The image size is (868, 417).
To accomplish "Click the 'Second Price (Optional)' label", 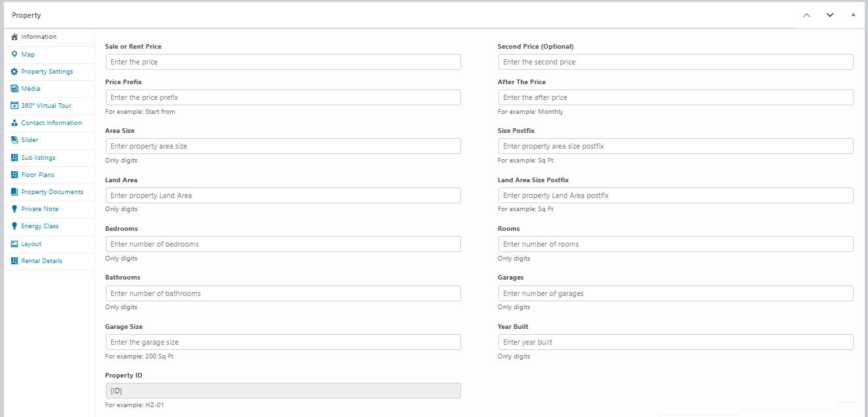I will click(x=536, y=47).
